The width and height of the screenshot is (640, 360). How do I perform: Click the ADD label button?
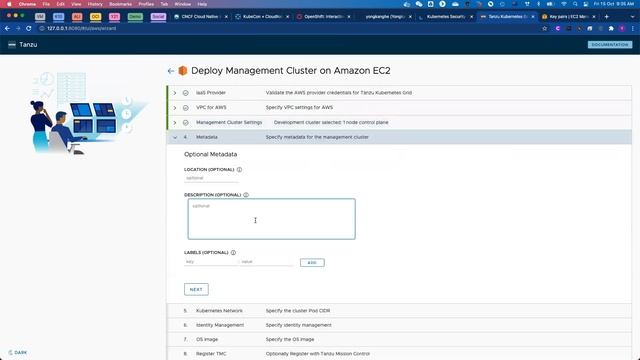pyautogui.click(x=312, y=262)
